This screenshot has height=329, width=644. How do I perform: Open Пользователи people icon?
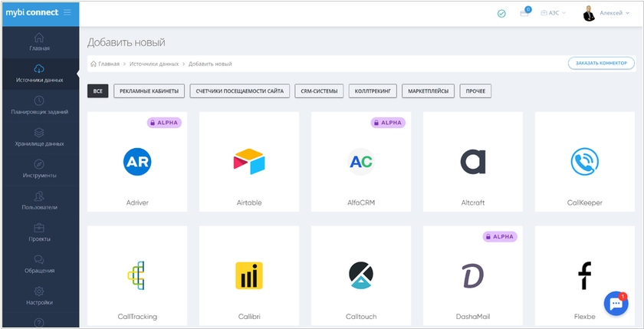tap(39, 196)
